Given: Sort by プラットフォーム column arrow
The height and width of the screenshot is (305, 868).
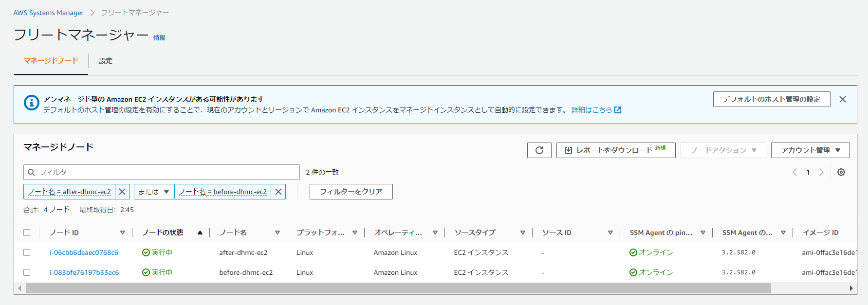Looking at the screenshot, I should [355, 233].
